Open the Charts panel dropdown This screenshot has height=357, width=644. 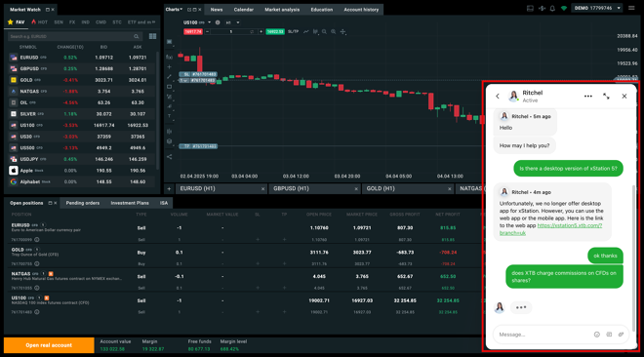[x=174, y=9]
